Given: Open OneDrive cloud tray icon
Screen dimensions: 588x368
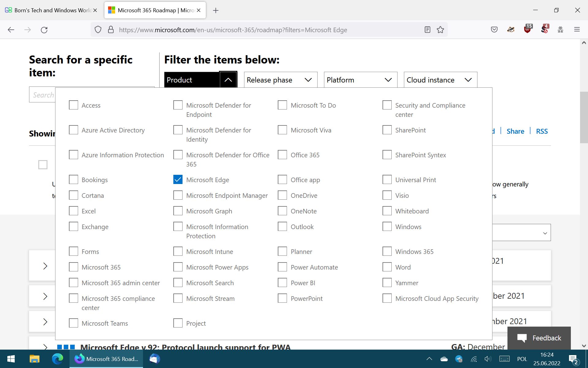Looking at the screenshot, I should [444, 359].
